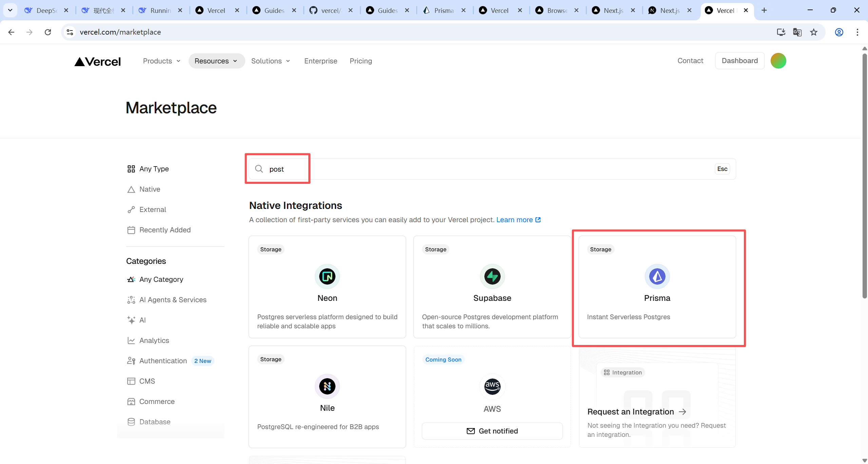Bookmark this page with the star icon
Screen dimensions: 868x464
pos(814,32)
